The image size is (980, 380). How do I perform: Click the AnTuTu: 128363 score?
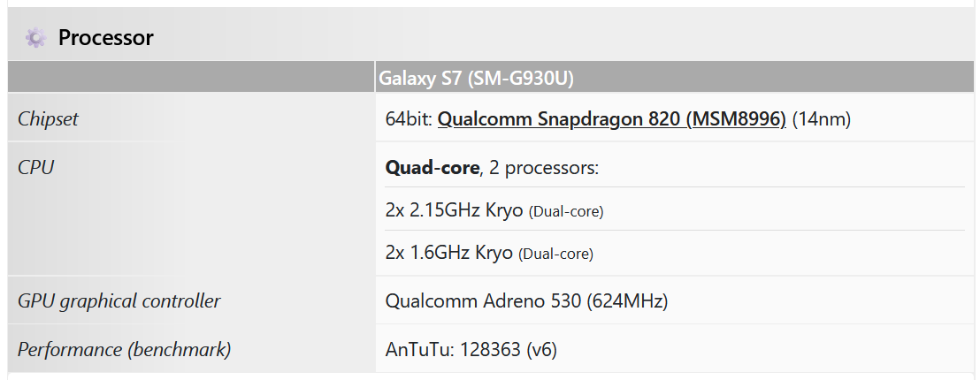coord(453,349)
